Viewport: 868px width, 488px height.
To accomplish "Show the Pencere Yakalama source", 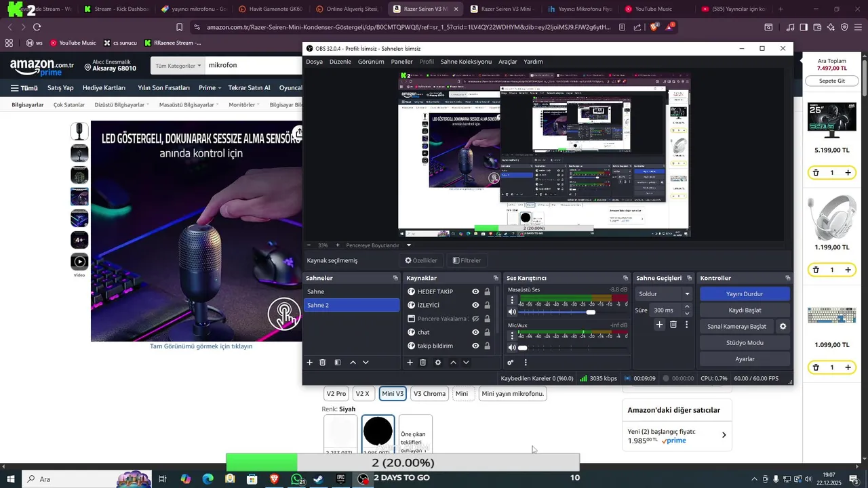I will 475,319.
